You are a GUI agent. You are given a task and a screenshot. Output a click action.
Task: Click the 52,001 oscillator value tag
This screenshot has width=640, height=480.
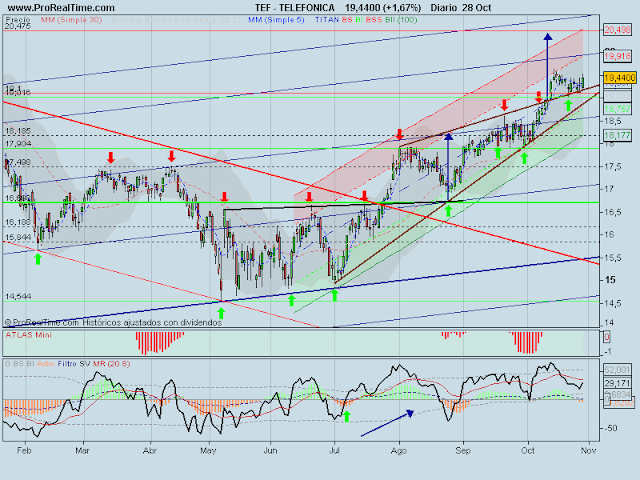point(617,370)
